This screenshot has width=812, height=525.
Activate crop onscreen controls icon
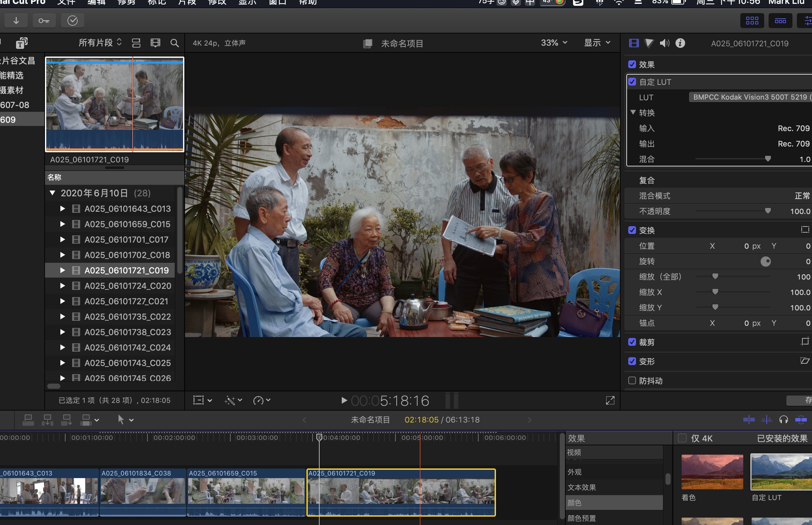pyautogui.click(x=805, y=341)
